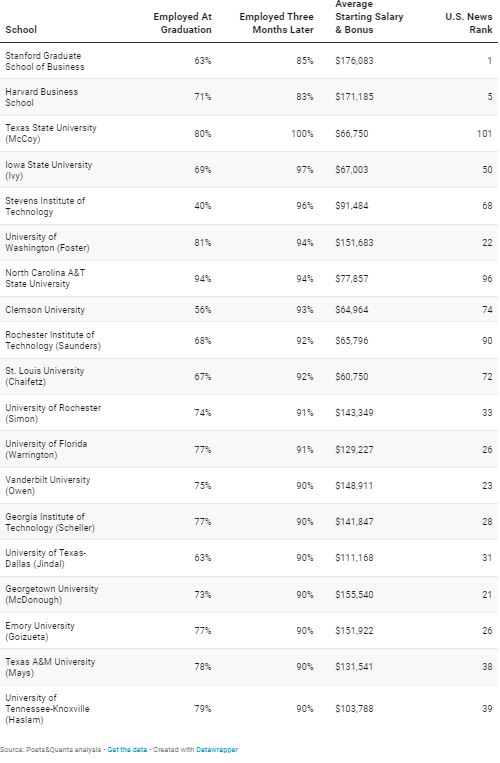500x763 pixels.
Task: Sort by Employed At Graduation header
Action: click(182, 23)
